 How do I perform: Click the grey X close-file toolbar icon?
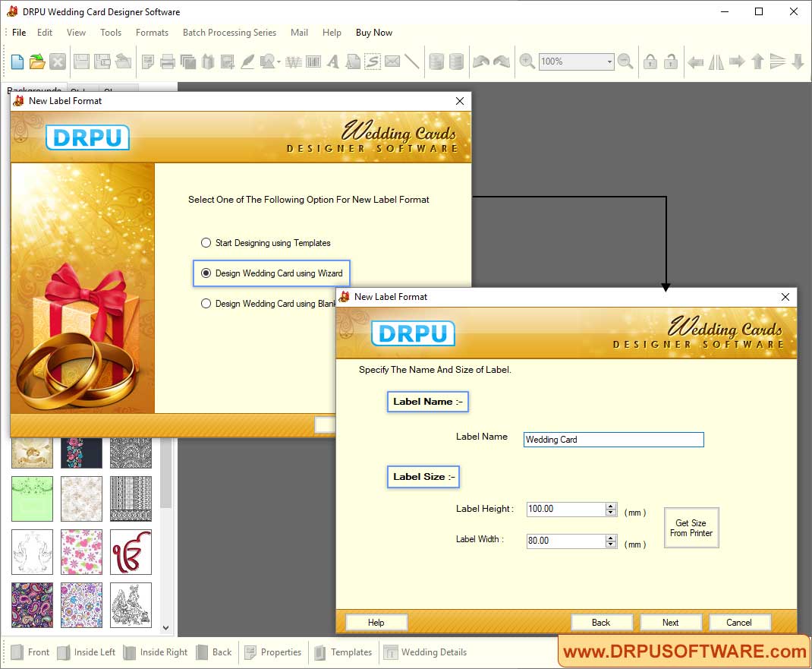58,62
